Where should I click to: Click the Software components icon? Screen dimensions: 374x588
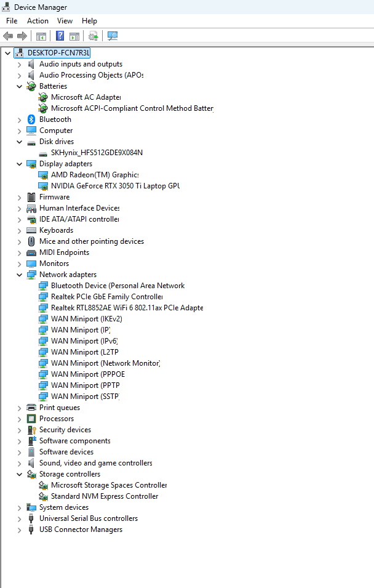pyautogui.click(x=31, y=441)
